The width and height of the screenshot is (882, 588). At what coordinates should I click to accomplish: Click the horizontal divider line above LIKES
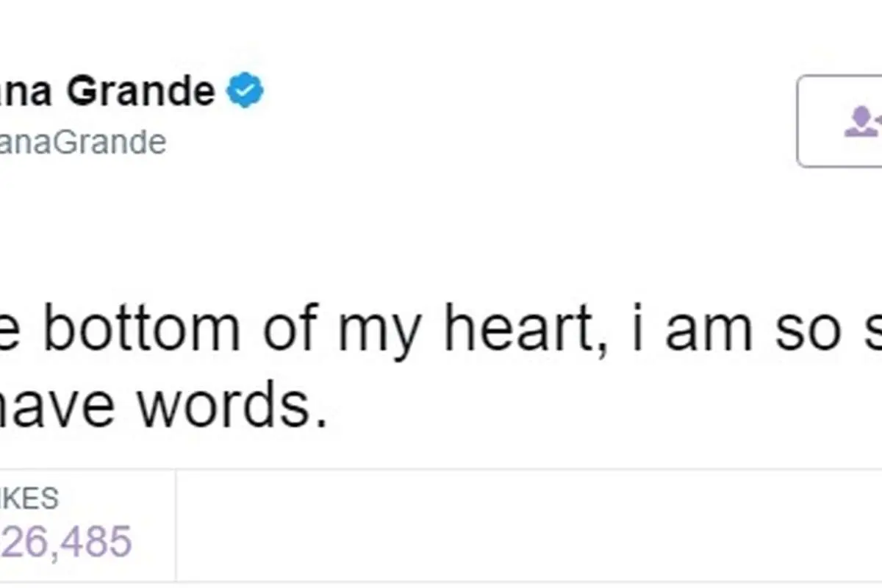coord(441,470)
